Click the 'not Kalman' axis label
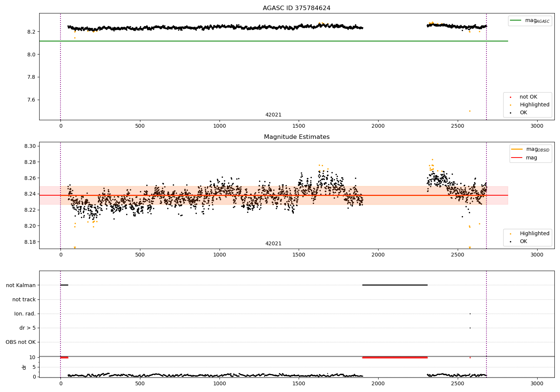 (21, 285)
